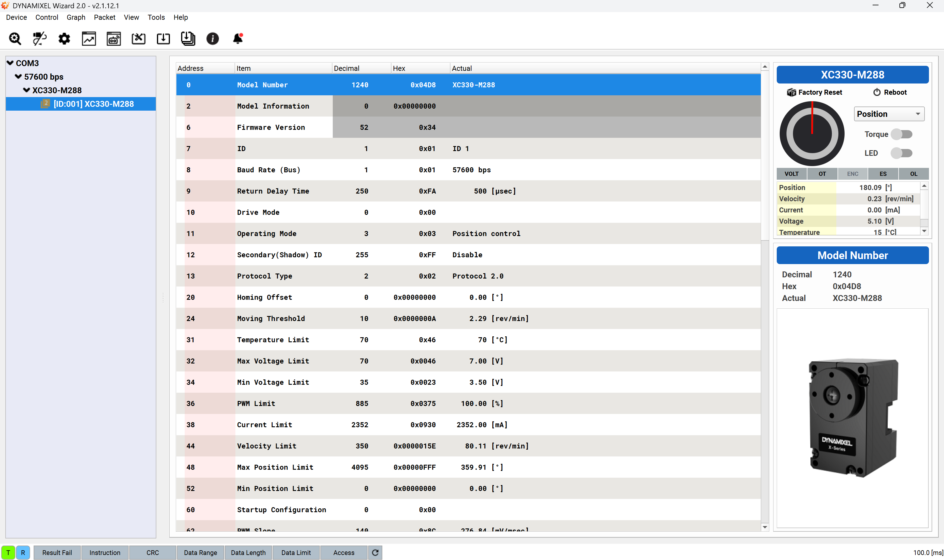
Task: Click the control table scroll up arrow
Action: 765,67
